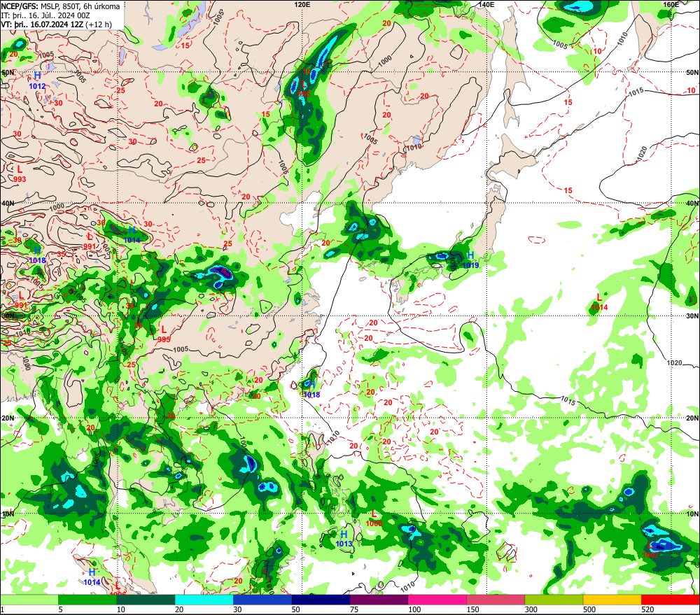This screenshot has width=700, height=615.
Task: Click legend scale value '5'
Action: (60, 609)
